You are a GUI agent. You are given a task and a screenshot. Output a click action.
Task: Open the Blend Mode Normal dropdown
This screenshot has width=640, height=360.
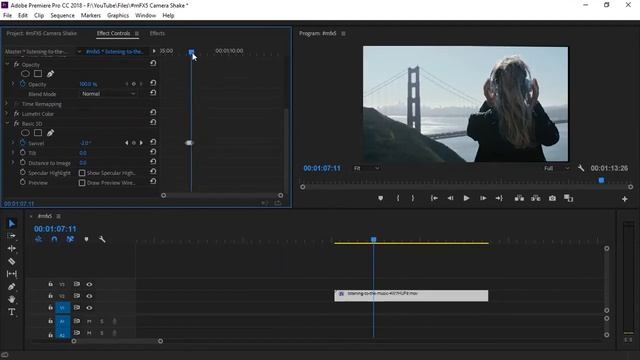(x=108, y=94)
